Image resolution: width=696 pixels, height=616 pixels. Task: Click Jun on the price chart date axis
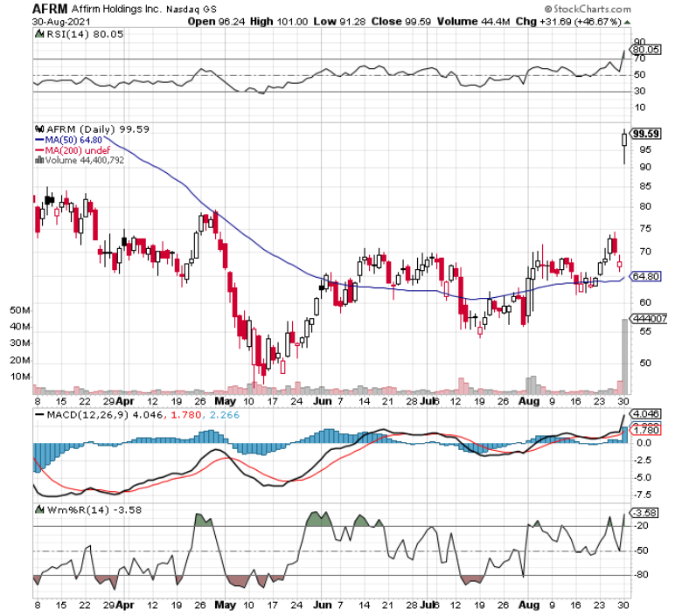[323, 401]
